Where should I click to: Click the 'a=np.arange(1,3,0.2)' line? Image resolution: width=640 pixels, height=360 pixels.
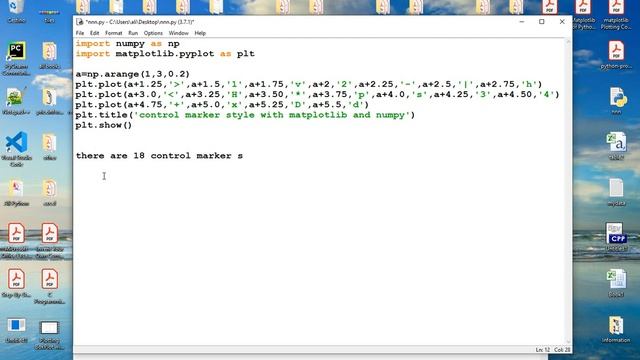tap(133, 74)
